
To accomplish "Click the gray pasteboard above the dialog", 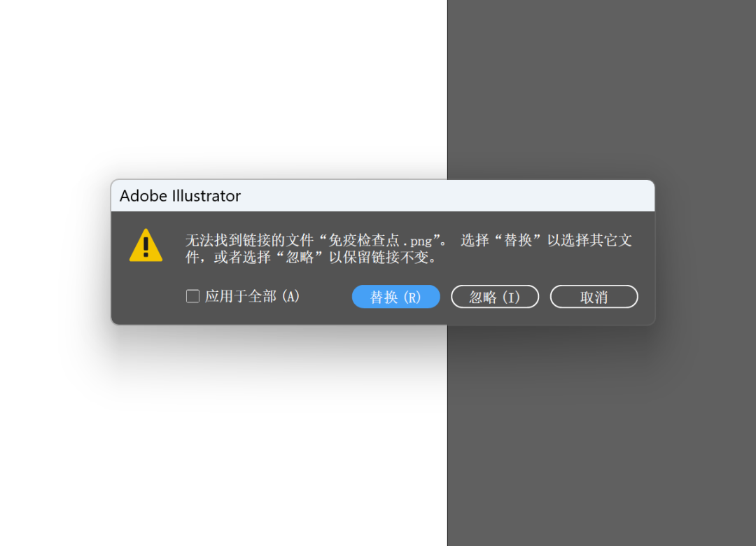I will coord(602,87).
